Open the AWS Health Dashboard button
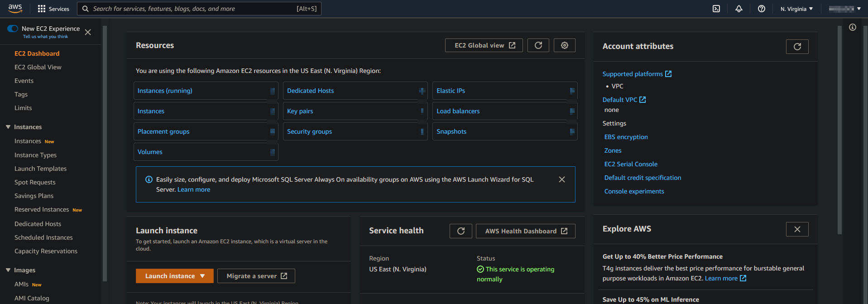This screenshot has height=304, width=868. coord(526,231)
